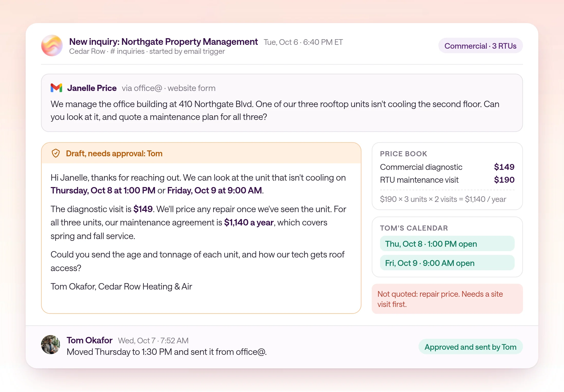This screenshot has width=564, height=392.
Task: Click Janelle's message about 410 Northgate Blvd
Action: click(x=275, y=110)
